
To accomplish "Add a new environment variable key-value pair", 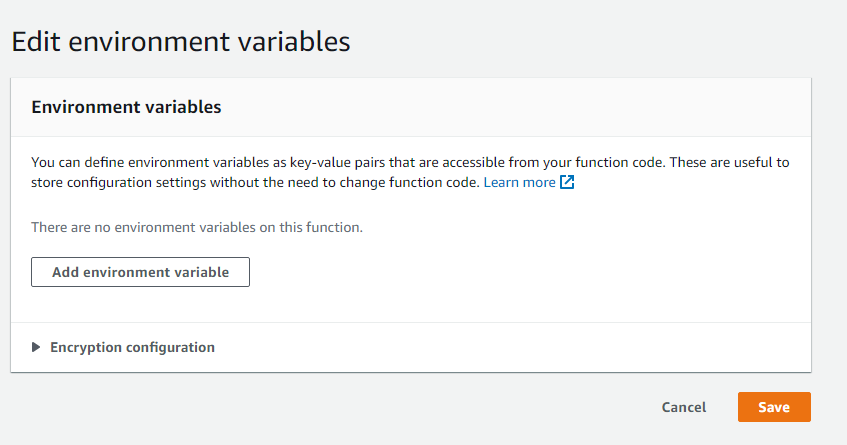I will (140, 272).
